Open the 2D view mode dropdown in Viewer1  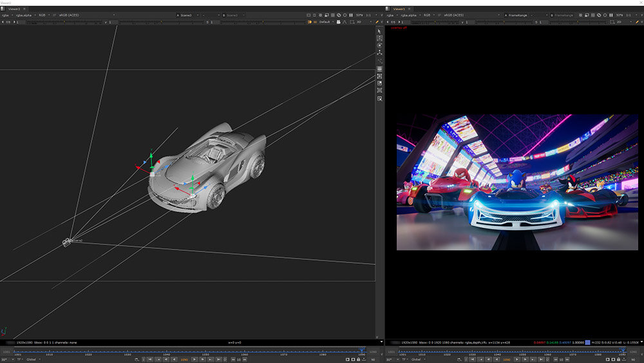[624, 22]
